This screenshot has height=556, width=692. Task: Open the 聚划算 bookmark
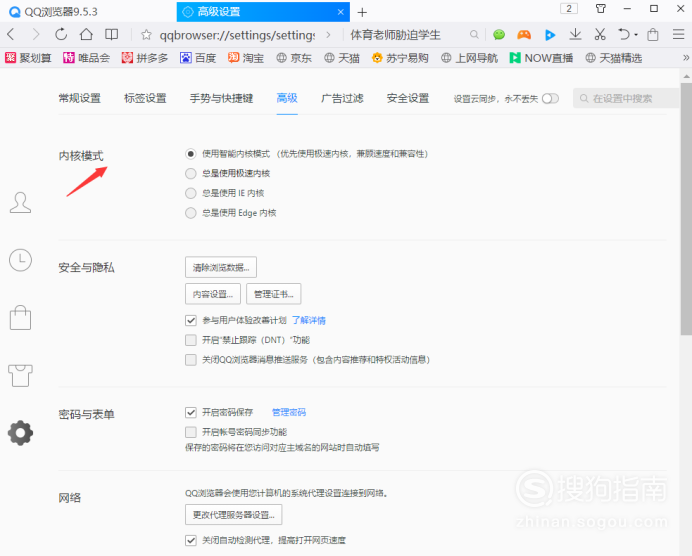tap(28, 58)
